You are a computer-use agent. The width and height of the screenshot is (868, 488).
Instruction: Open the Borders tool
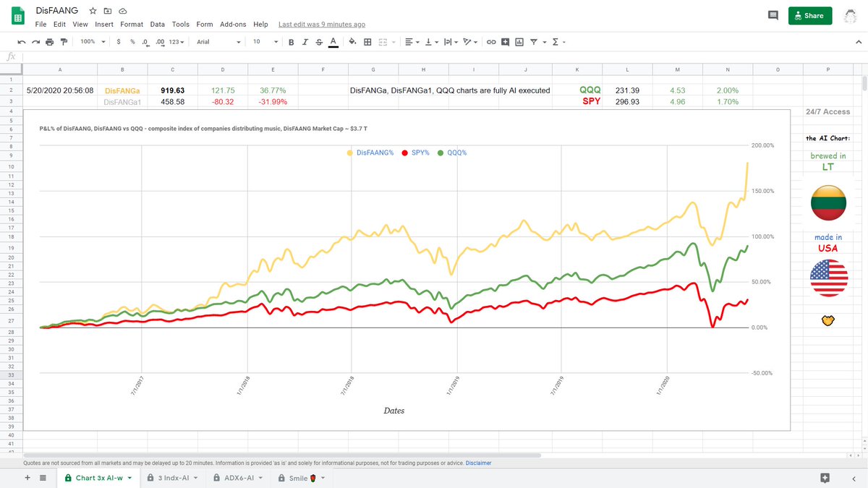(367, 42)
